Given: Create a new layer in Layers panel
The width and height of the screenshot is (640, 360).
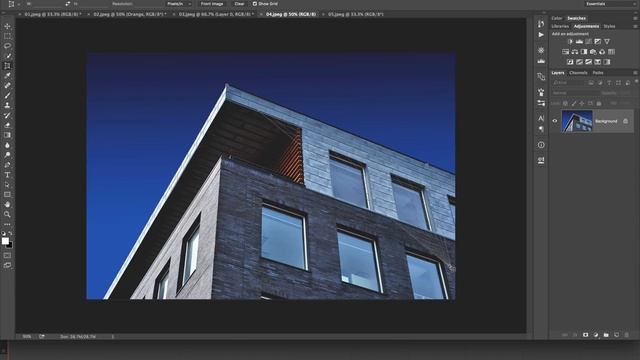Looking at the screenshot, I should coord(616,335).
